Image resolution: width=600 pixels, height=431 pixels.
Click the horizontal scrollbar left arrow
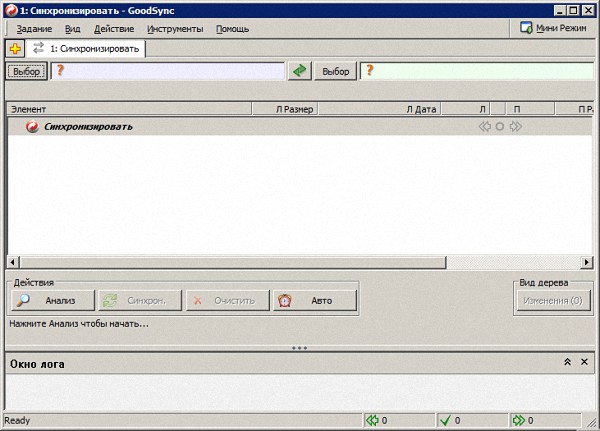pyautogui.click(x=13, y=262)
